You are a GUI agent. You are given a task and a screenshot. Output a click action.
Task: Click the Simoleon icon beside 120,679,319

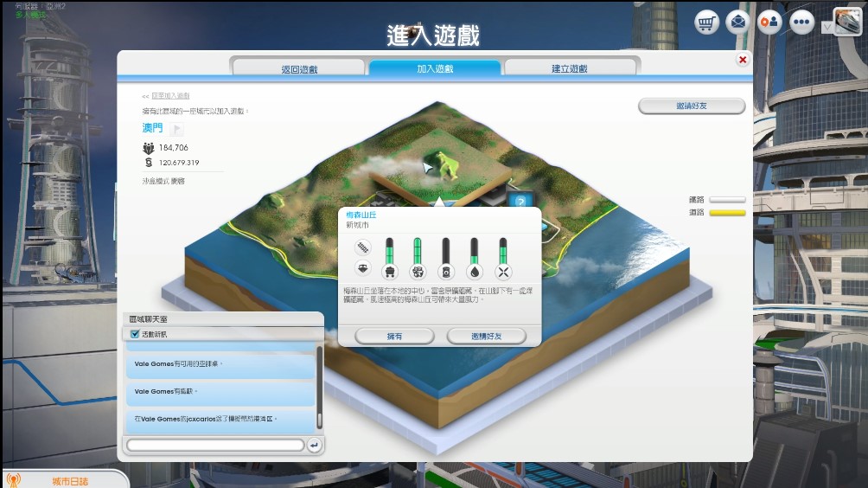149,163
